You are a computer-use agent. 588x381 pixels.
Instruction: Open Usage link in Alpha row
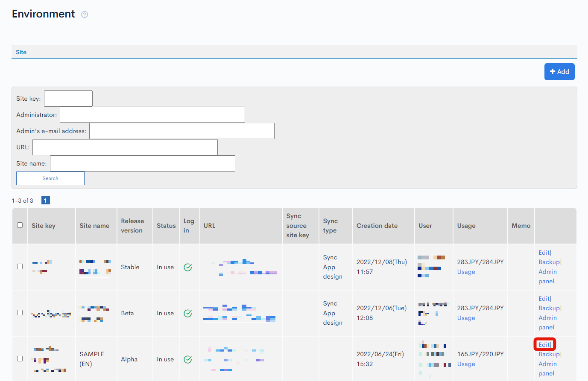pos(466,364)
